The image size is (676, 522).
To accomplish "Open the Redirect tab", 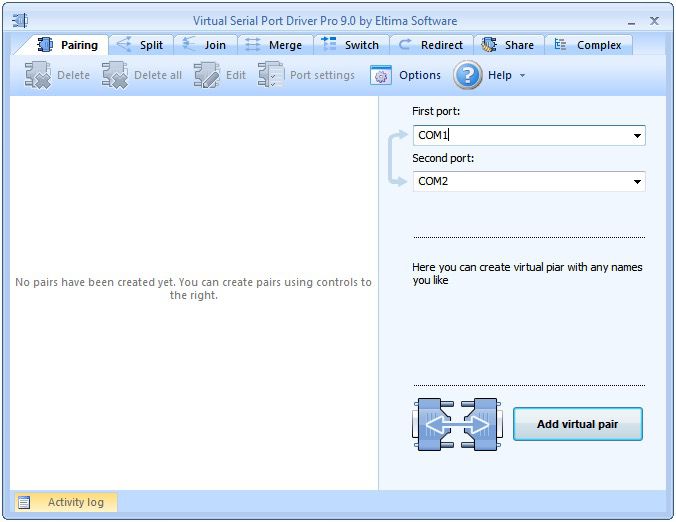I will [x=431, y=45].
